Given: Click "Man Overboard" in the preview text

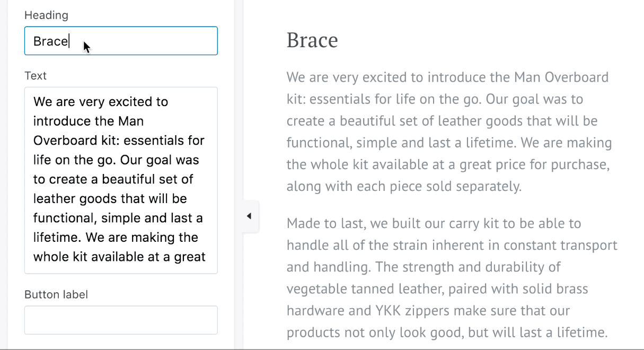Looking at the screenshot, I should [x=561, y=77].
